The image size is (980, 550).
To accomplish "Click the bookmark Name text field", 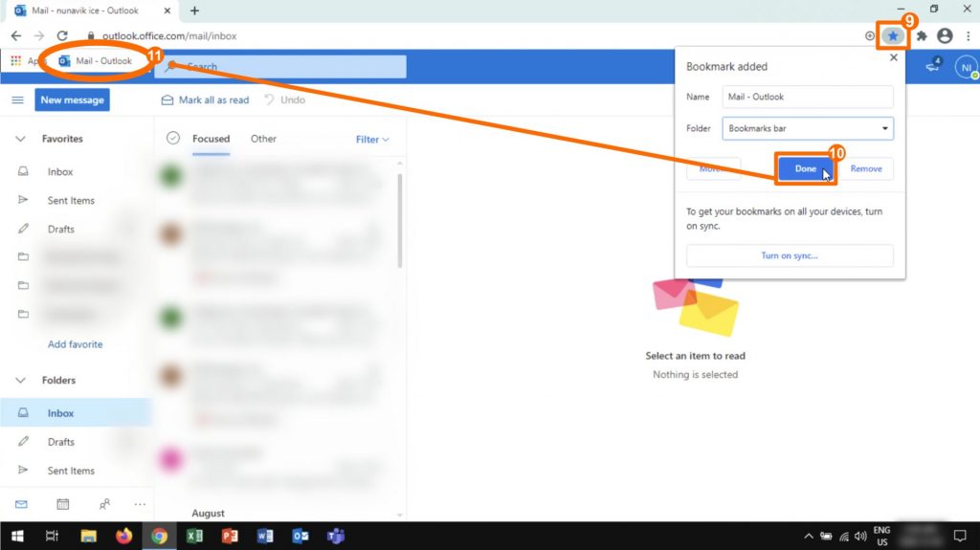I will (808, 97).
